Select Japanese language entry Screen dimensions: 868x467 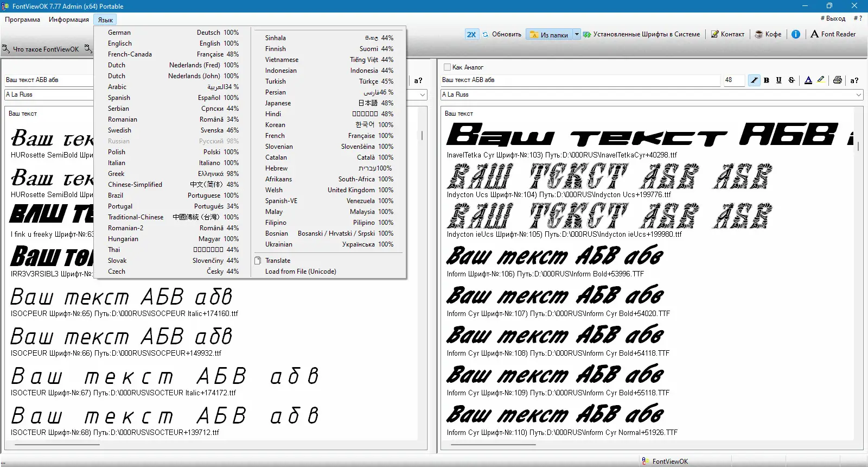point(329,103)
